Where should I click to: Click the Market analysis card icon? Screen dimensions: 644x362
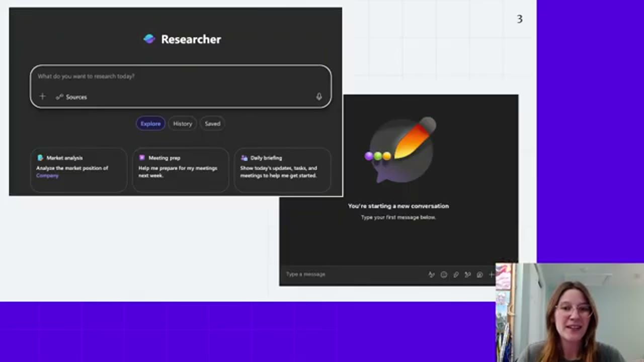tap(40, 158)
